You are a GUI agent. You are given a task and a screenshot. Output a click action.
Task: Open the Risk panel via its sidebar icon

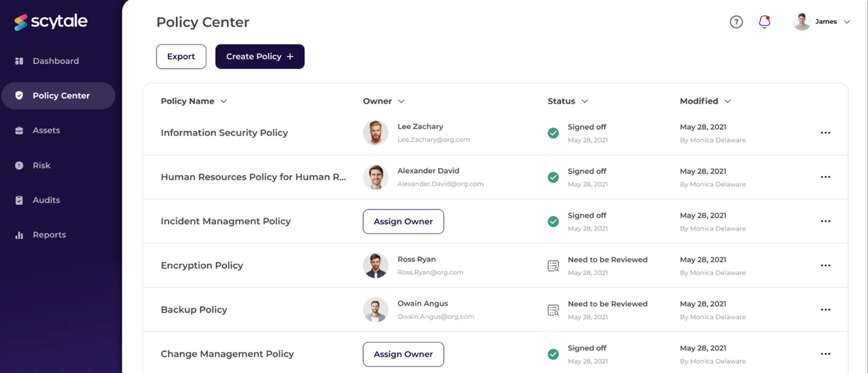(x=18, y=165)
